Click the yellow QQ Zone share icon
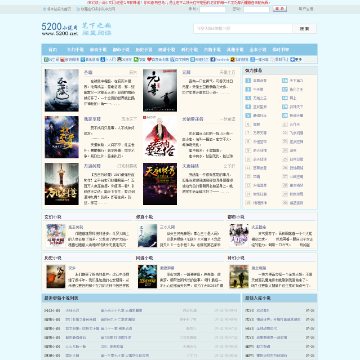The width and height of the screenshot is (360, 360). click(x=46, y=59)
